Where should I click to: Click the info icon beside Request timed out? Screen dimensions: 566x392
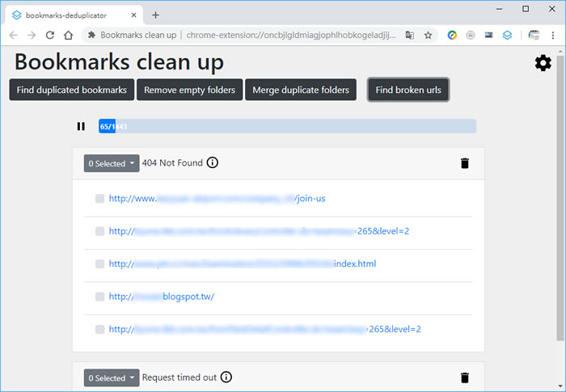tap(226, 377)
